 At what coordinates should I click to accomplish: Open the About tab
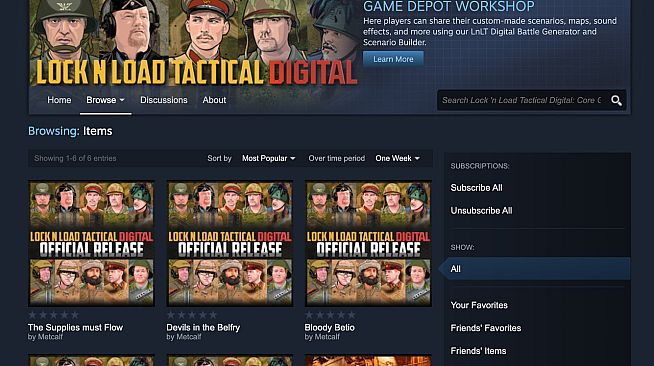click(x=214, y=100)
